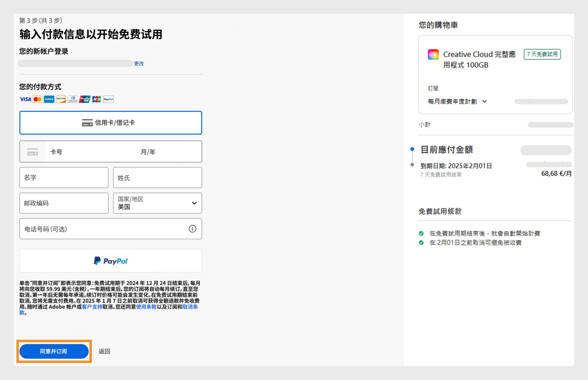Click the small PayPal logo icon
The height and width of the screenshot is (380, 588).
pyautogui.click(x=108, y=99)
